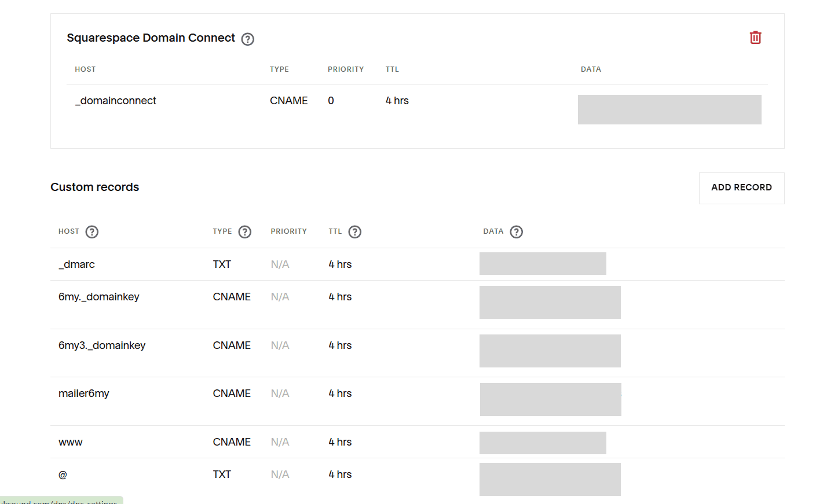Image resolution: width=816 pixels, height=504 pixels.
Task: Select the _dmarc TXT record row
Action: click(417, 264)
